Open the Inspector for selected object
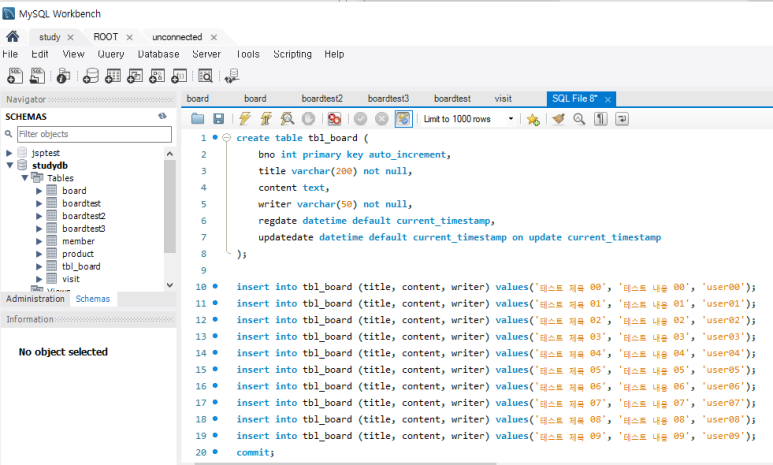Viewport: 773px width, 465px height. (63, 75)
